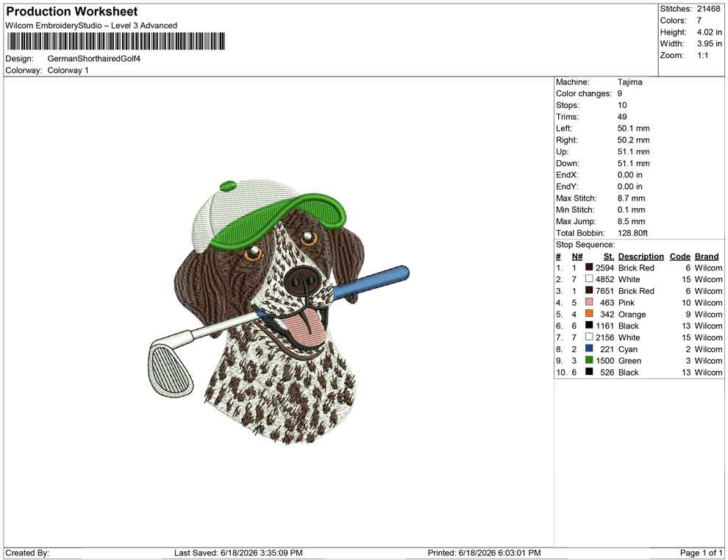Click the White swatch in stop 7
Viewport: 728px width, 560px height.
pos(589,337)
